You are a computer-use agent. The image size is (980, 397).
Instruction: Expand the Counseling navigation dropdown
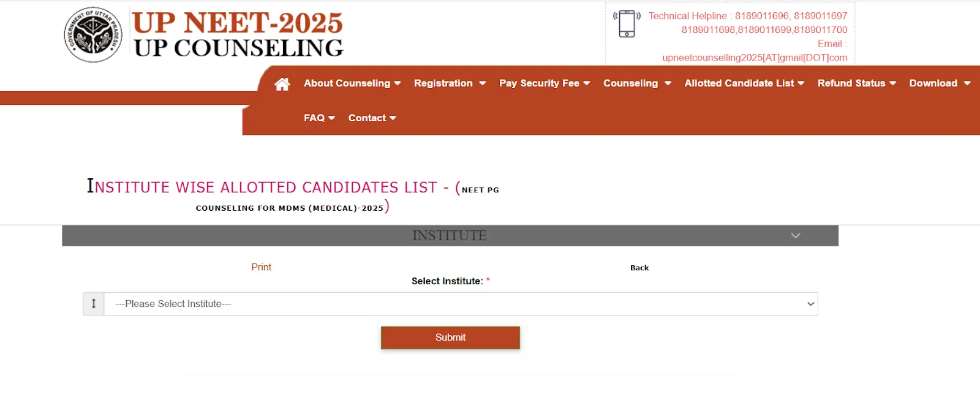[x=668, y=83]
